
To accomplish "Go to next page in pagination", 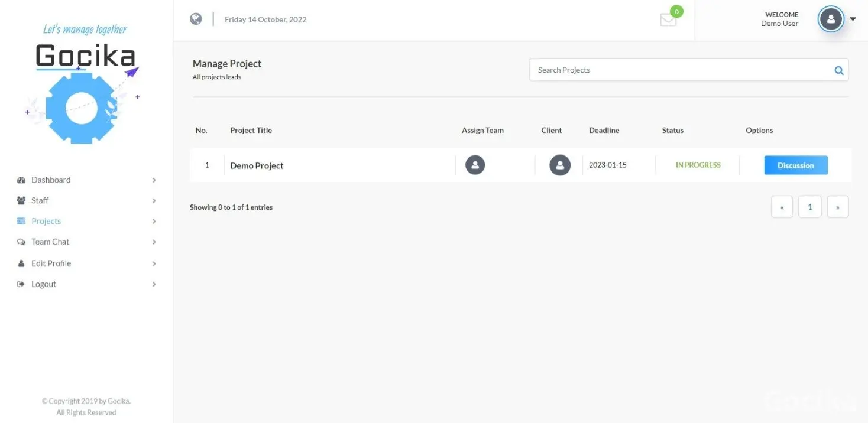I will (837, 207).
